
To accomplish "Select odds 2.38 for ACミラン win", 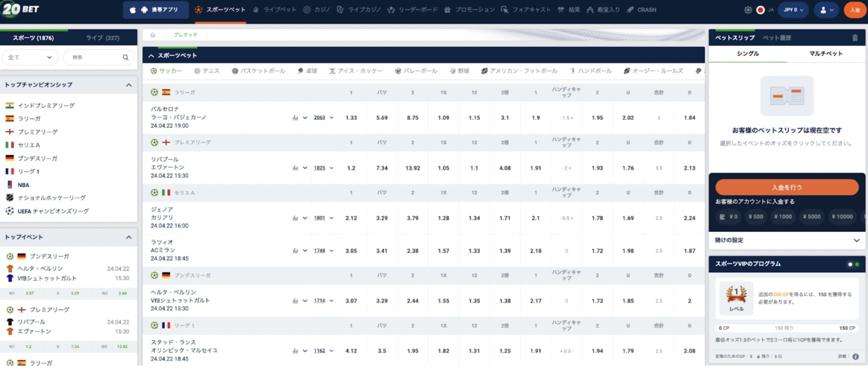I will pyautogui.click(x=412, y=250).
